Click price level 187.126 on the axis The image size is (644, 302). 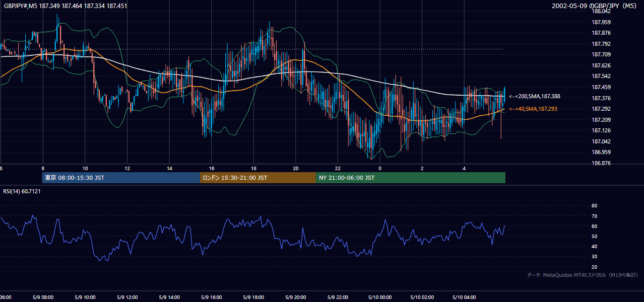point(601,130)
